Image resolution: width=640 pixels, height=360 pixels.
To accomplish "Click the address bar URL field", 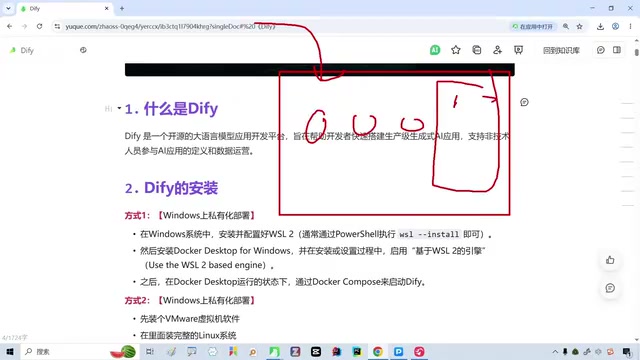I will tap(282, 27).
